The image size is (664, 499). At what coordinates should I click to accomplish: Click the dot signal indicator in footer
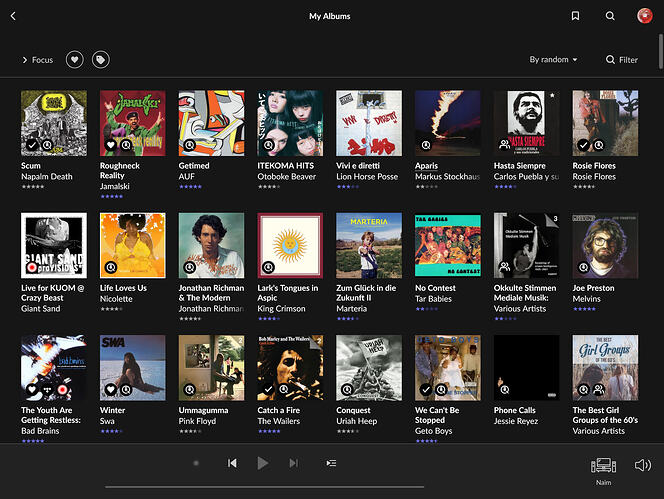[196, 463]
